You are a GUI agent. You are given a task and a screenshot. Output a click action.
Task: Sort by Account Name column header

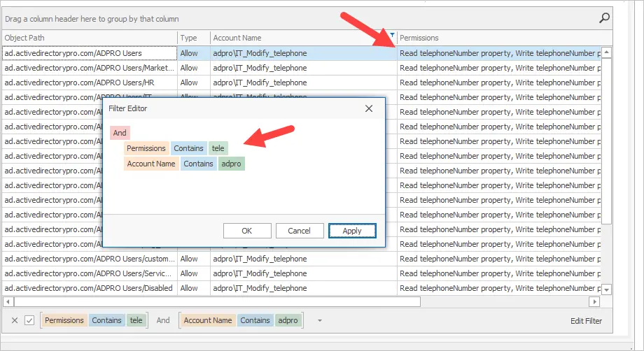click(304, 38)
